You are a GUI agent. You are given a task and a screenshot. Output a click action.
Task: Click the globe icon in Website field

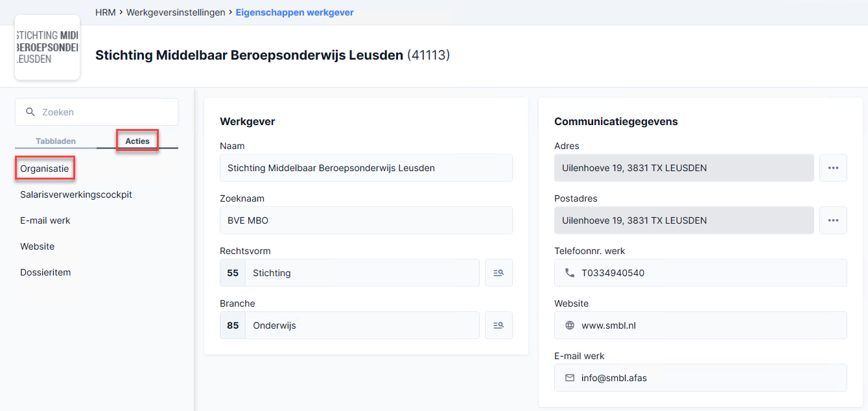(x=570, y=325)
